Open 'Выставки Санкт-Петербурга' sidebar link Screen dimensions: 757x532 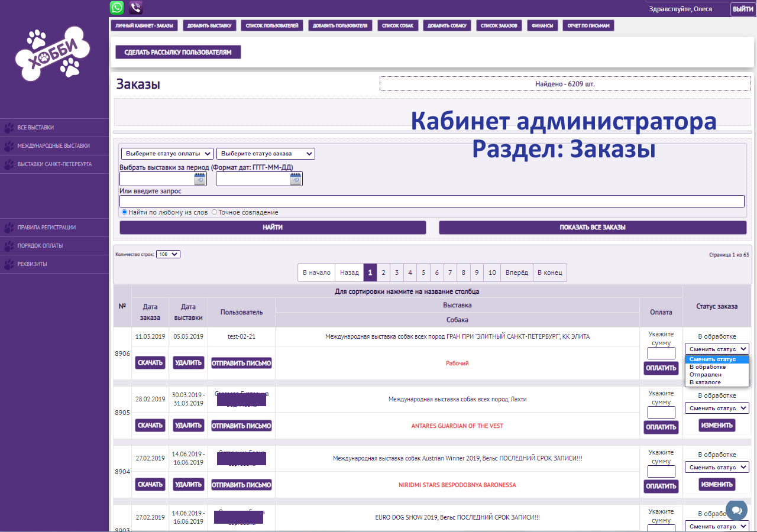click(x=54, y=164)
